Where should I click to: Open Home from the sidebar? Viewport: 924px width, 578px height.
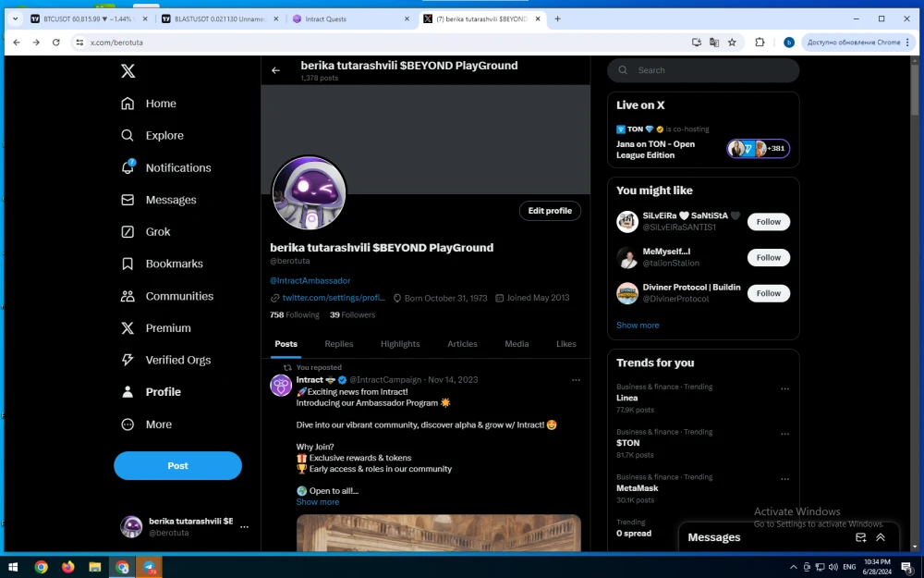tap(149, 104)
